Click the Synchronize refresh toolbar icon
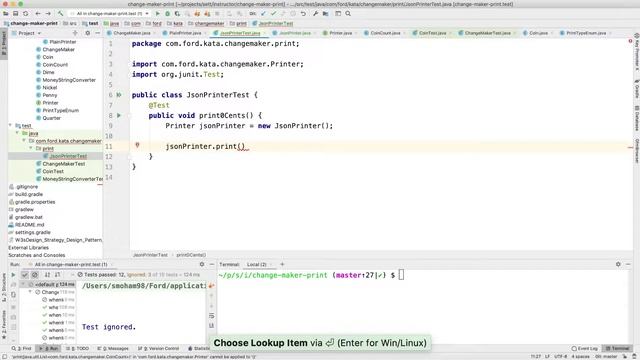640x360 pixels. pos(25,13)
